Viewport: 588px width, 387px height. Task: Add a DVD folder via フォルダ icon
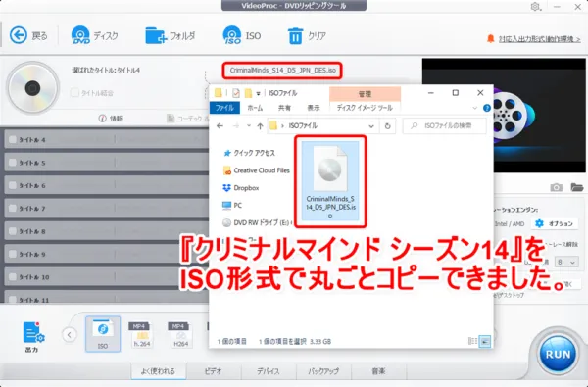(x=155, y=35)
